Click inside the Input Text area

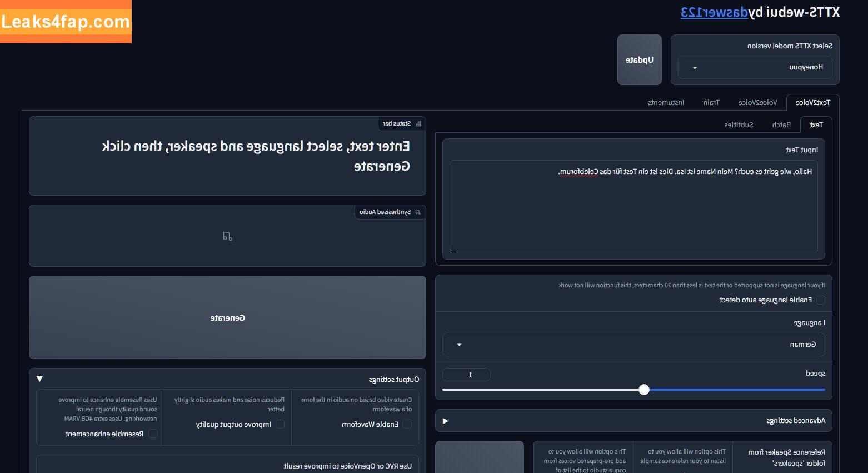click(x=633, y=207)
